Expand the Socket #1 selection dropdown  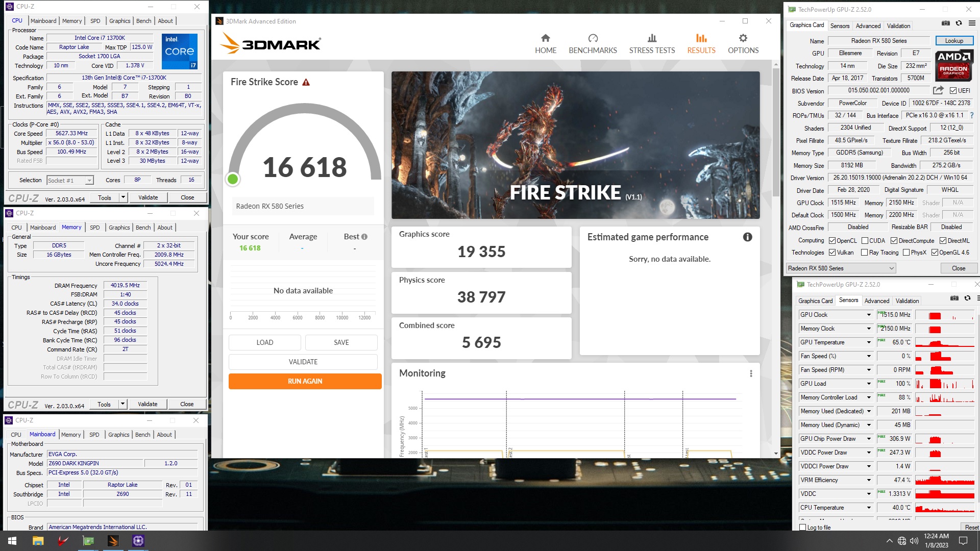click(89, 181)
